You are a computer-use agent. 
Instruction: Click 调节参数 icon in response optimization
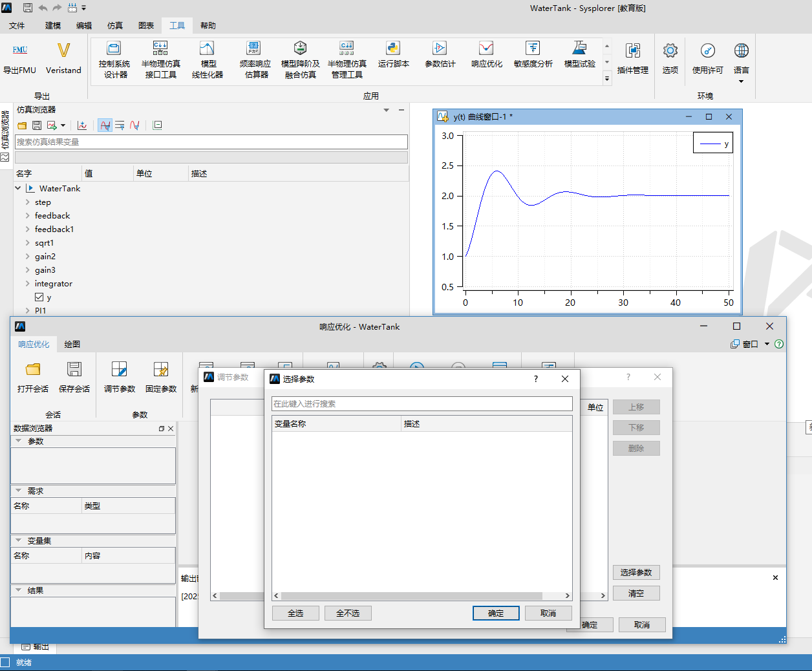click(x=120, y=369)
